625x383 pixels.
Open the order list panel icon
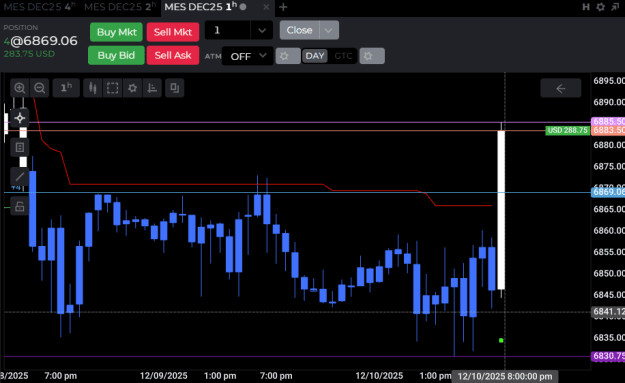tap(20, 147)
